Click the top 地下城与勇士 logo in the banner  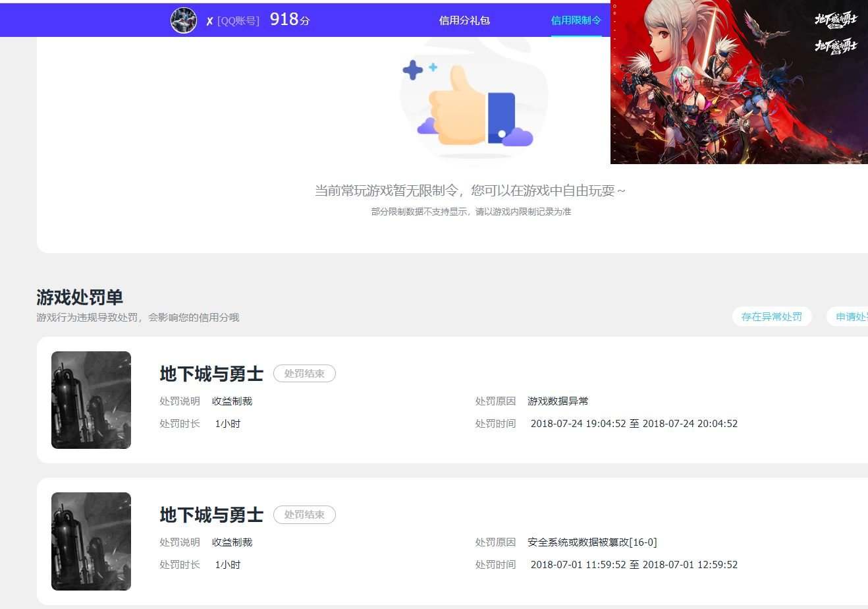(x=836, y=20)
